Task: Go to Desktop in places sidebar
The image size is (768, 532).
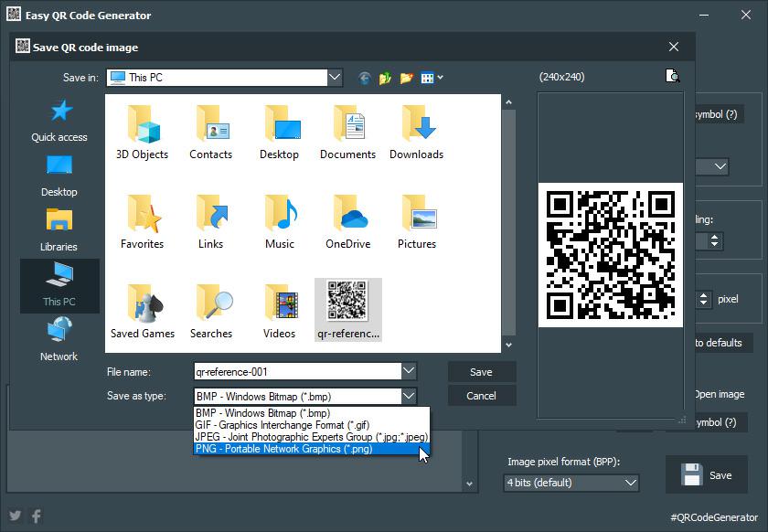Action: pyautogui.click(x=59, y=176)
